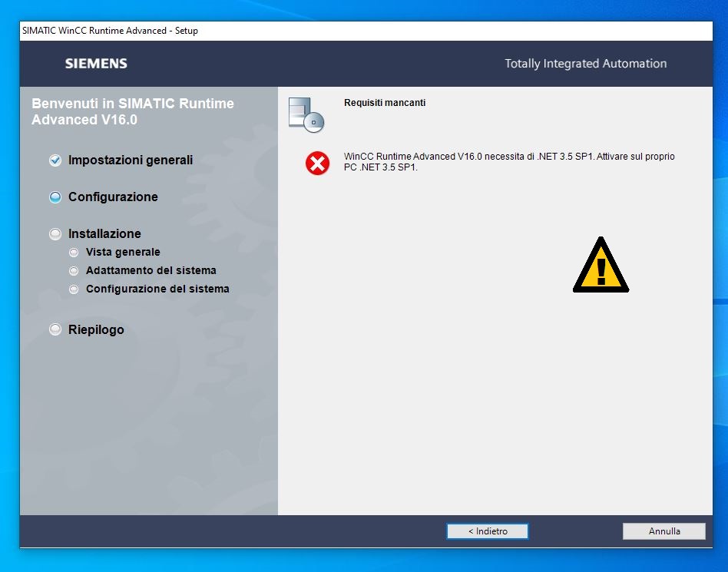This screenshot has width=728, height=572.
Task: Click the blue 'Configurazione' step indicator
Action: (55, 197)
